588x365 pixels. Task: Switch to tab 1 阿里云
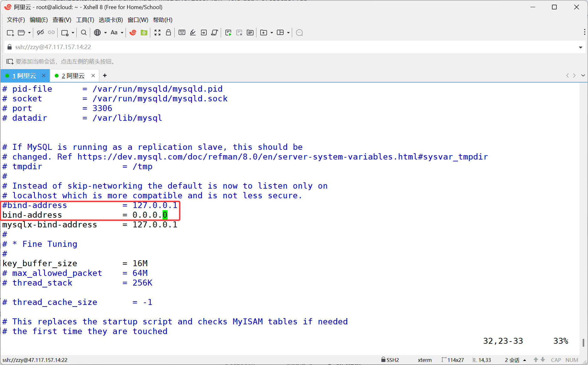[24, 76]
